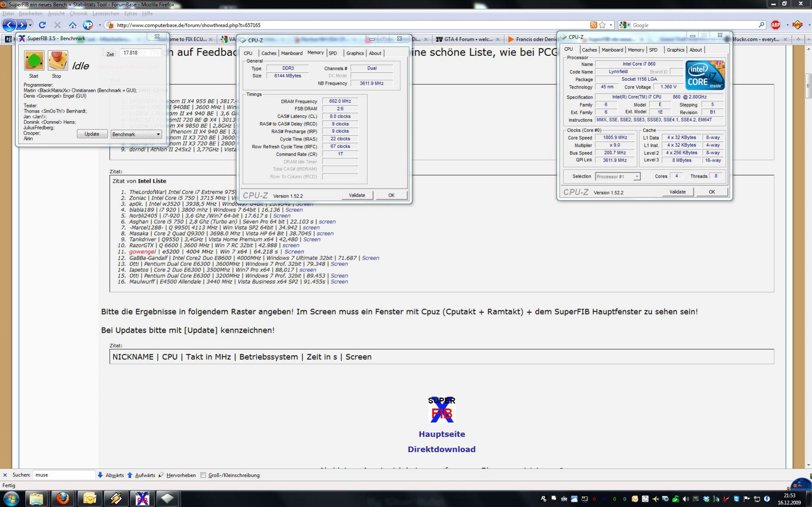
Task: Open the dropdown arrow beside the AP icon
Action: [99, 25]
